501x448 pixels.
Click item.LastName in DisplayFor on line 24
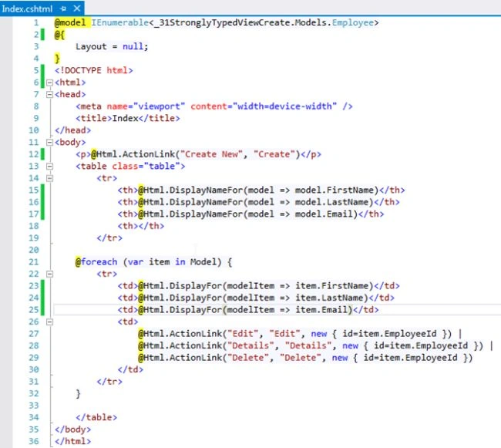[329, 298]
